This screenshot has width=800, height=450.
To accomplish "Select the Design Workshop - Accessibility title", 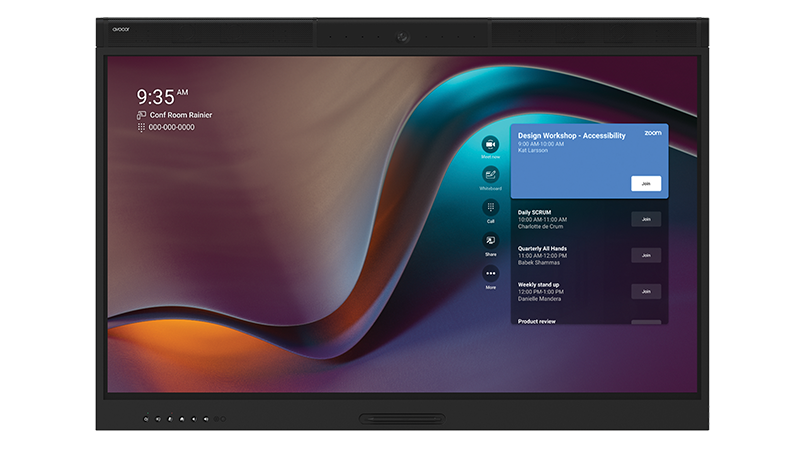I will tap(571, 136).
